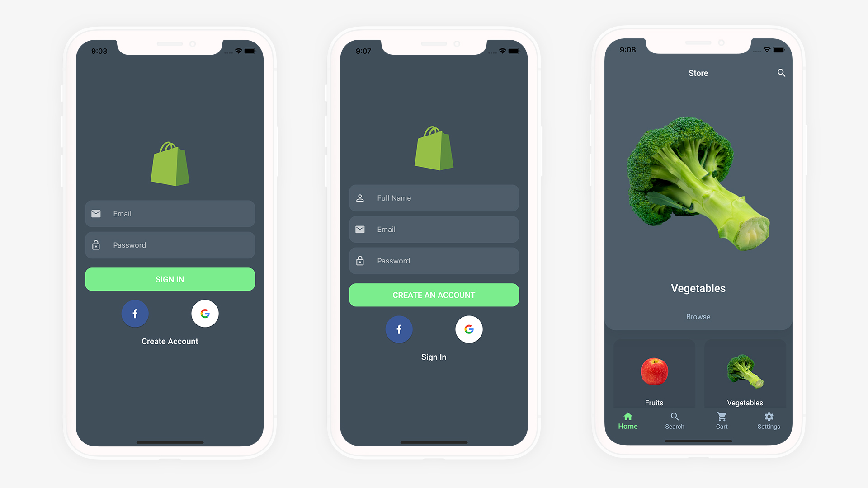Click the Google sign-in icon
The height and width of the screenshot is (488, 868).
coord(206,312)
